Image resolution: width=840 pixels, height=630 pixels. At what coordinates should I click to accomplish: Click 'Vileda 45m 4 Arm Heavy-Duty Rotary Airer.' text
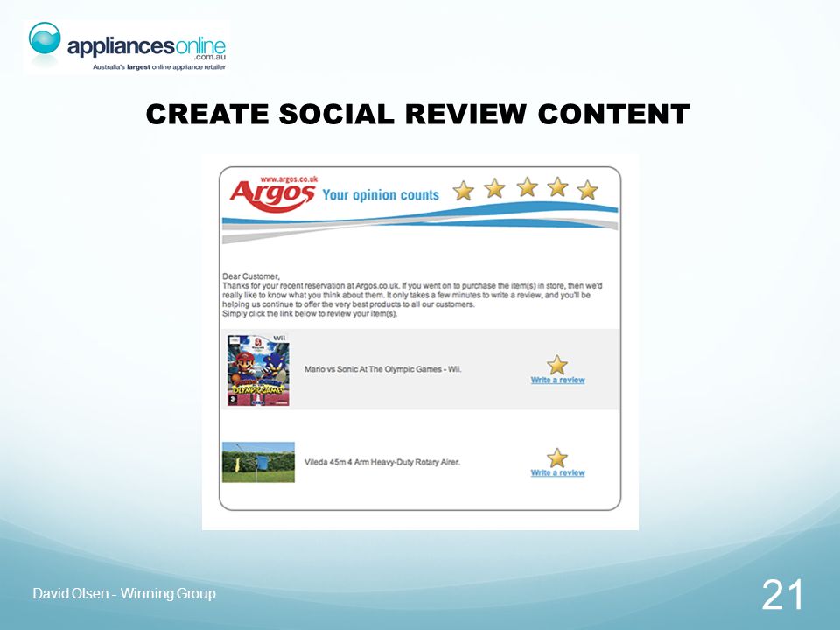(382, 462)
